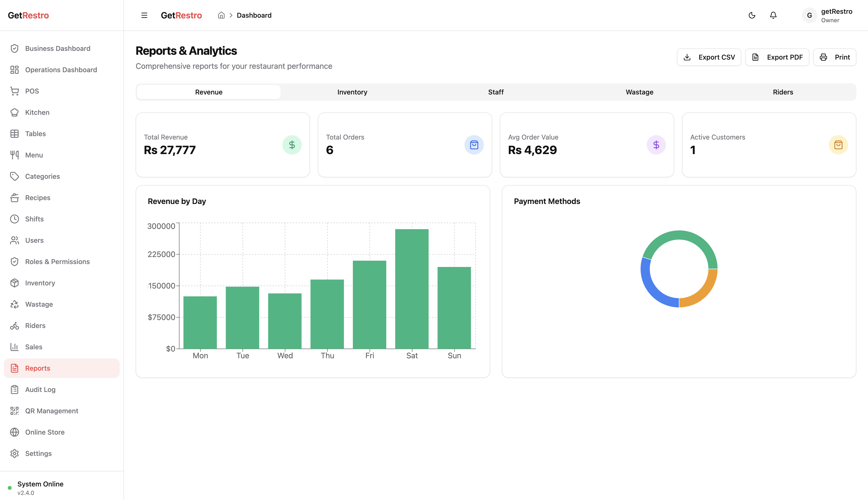Click the Export CSV button
Screen dimensions: 868x500
pos(709,57)
